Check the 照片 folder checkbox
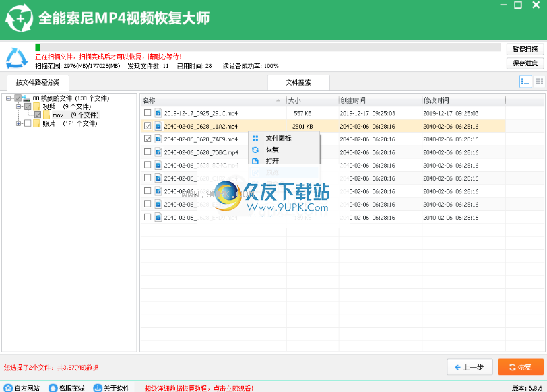 click(28, 123)
